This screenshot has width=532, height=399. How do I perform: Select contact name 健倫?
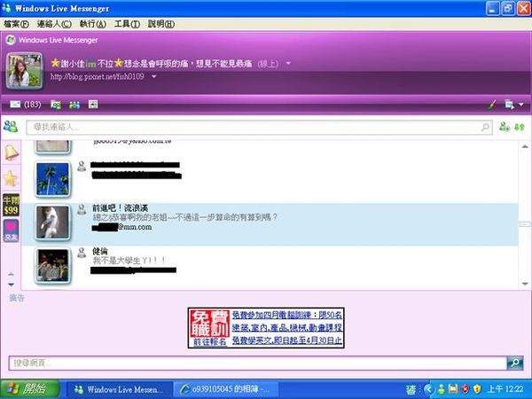[x=100, y=251]
